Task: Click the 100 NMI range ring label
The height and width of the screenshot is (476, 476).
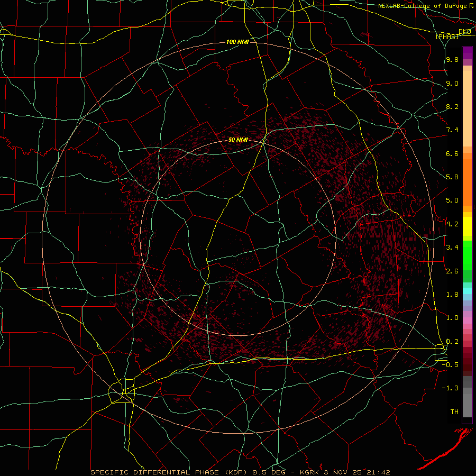Action: pos(237,42)
